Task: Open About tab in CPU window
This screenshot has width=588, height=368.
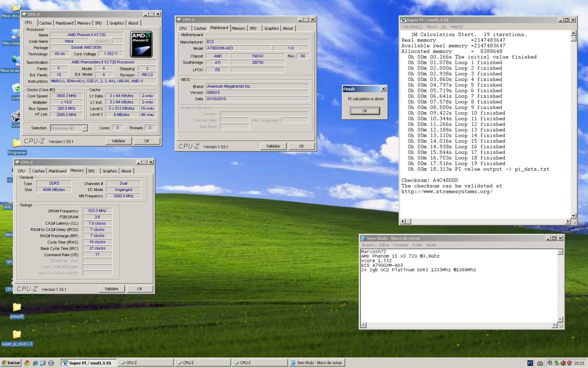Action: (x=133, y=23)
